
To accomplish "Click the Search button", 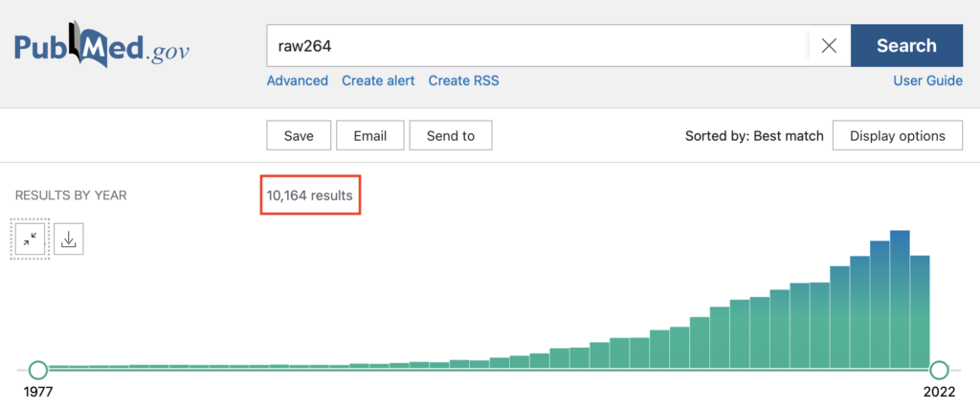I will coord(906,46).
